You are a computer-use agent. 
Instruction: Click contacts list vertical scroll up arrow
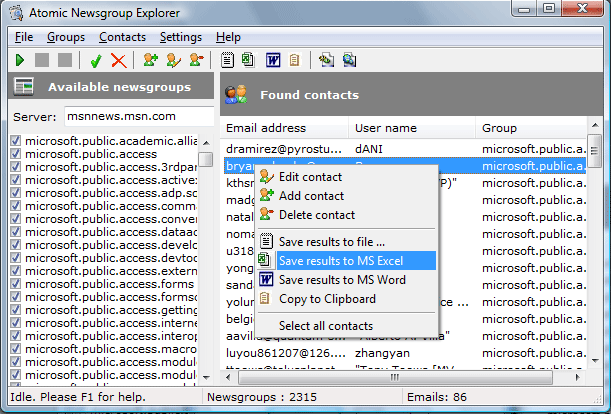click(595, 125)
